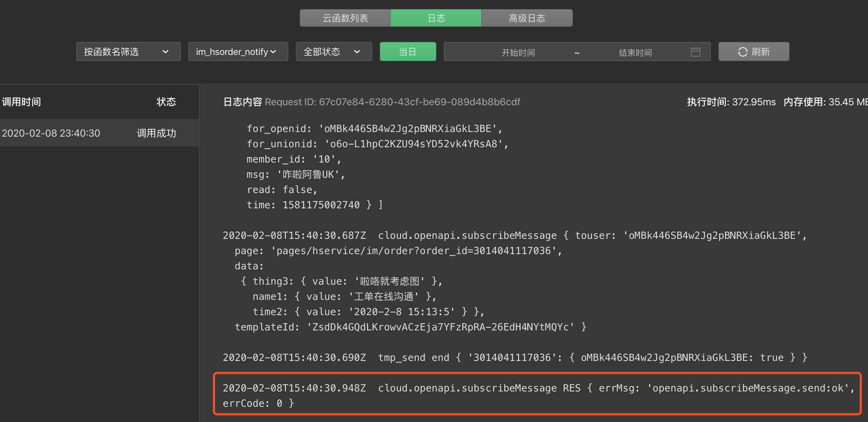868x422 pixels.
Task: Open the 高级日志 tab
Action: click(x=527, y=18)
